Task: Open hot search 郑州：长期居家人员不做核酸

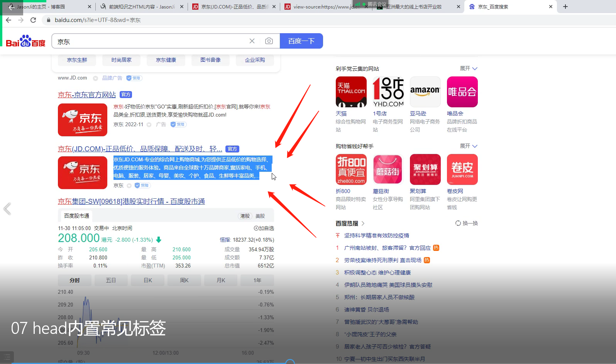Action: point(379,297)
